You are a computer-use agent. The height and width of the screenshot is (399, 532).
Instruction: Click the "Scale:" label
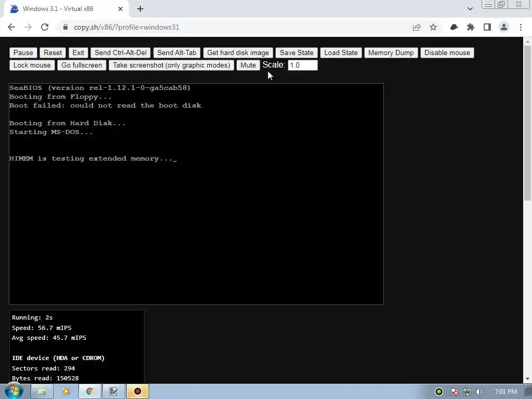point(274,65)
